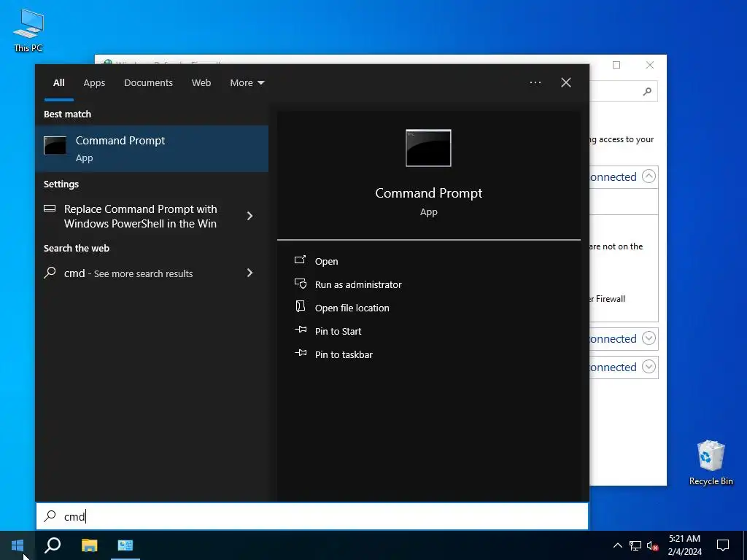Expand the second network section in Firewall window
The width and height of the screenshot is (747, 560).
point(649,338)
